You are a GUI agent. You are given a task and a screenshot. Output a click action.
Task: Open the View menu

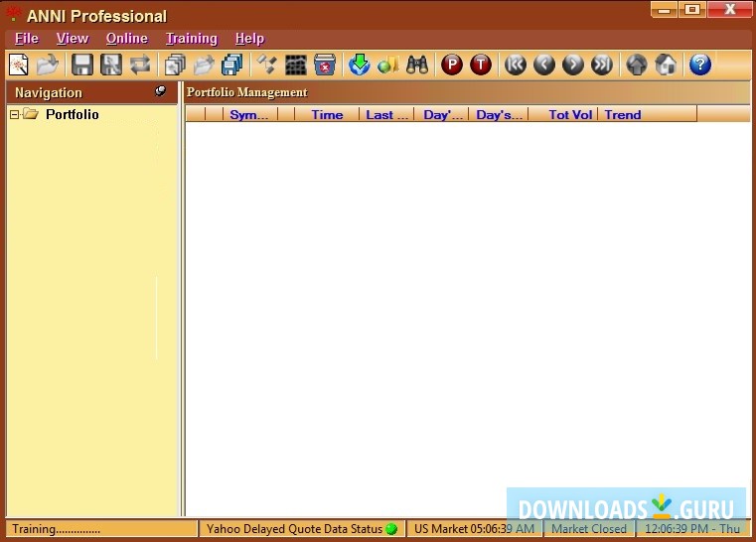click(73, 39)
